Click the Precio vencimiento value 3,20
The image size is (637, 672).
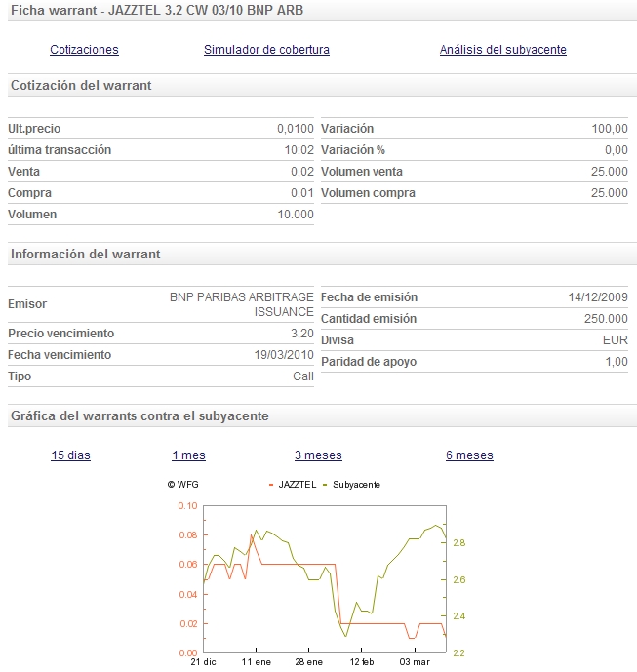pos(302,334)
